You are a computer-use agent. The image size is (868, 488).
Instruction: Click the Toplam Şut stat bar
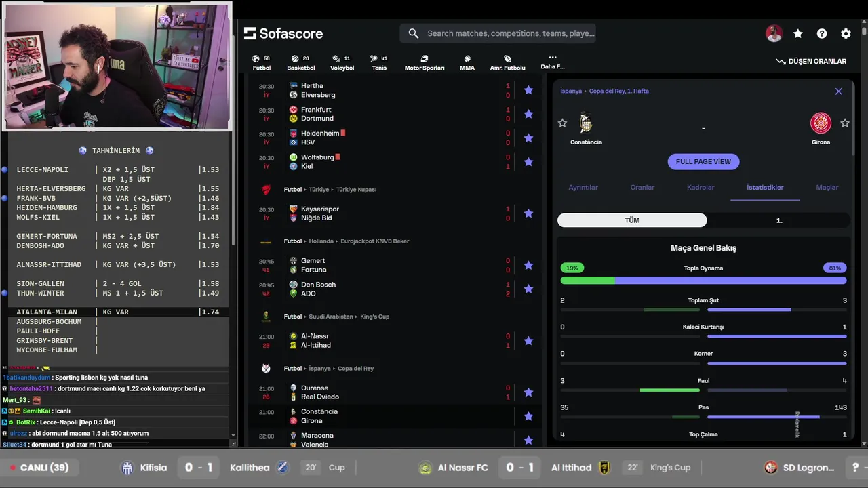click(703, 310)
